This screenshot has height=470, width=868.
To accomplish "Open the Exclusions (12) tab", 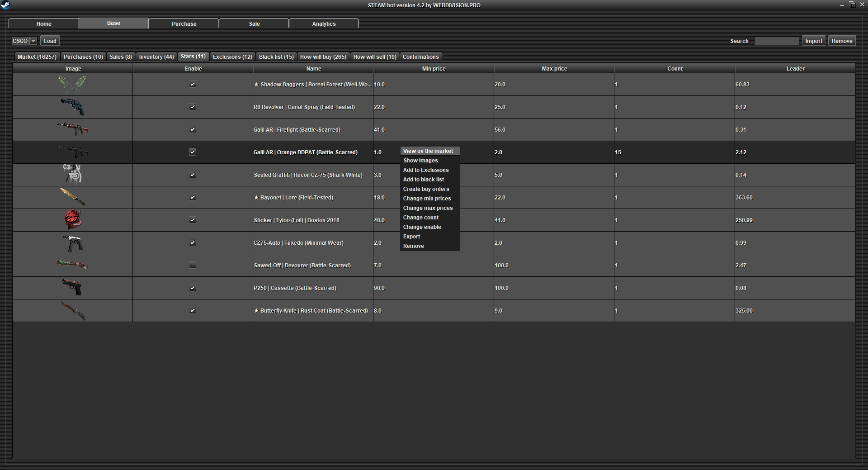I will coord(232,57).
